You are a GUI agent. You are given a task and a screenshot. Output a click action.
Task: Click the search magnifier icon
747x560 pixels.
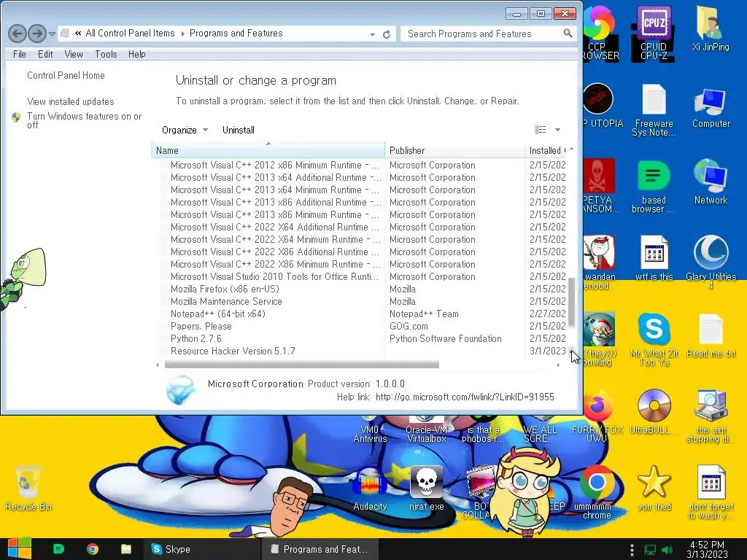coord(568,34)
